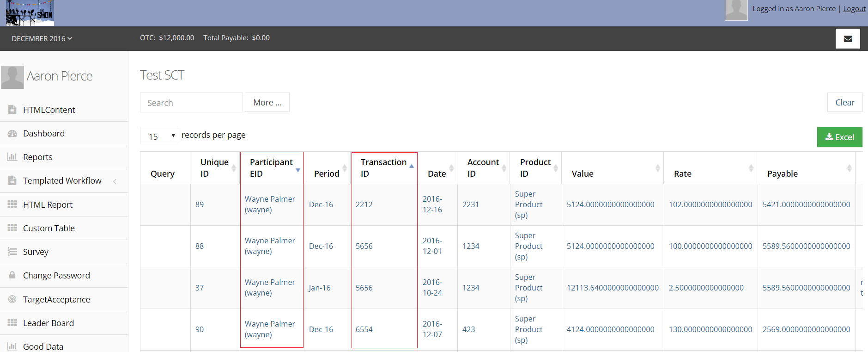Download table with the Excel button
Viewport: 868px width, 352px height.
click(x=839, y=137)
